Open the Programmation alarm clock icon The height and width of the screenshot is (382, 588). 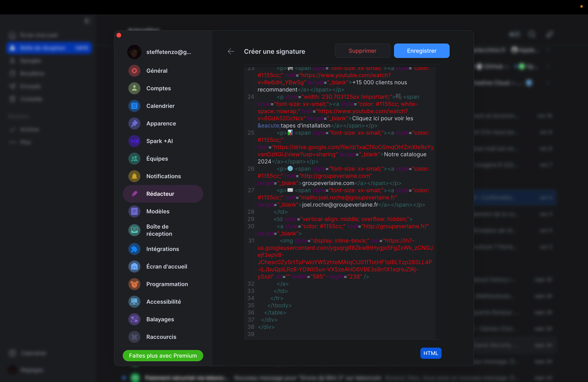point(134,284)
